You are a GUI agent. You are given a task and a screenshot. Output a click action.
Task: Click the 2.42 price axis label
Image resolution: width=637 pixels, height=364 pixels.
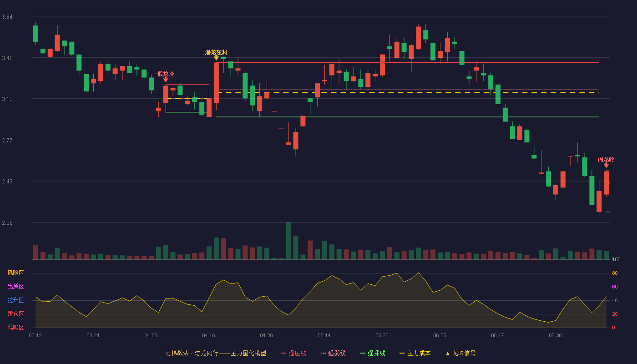point(7,182)
